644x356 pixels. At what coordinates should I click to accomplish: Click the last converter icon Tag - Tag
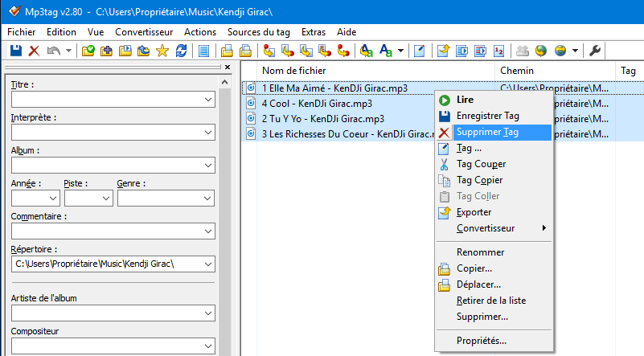coord(343,51)
